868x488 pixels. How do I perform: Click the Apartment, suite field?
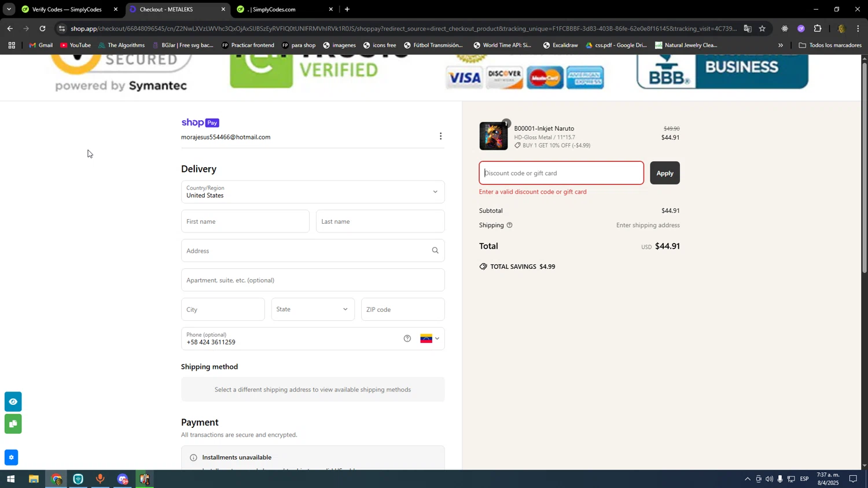[312, 280]
